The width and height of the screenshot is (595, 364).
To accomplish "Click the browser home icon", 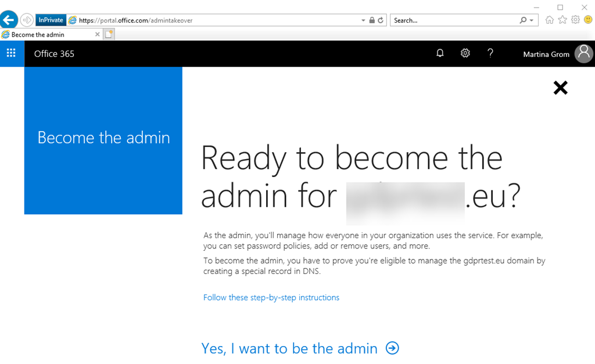I will (x=550, y=20).
